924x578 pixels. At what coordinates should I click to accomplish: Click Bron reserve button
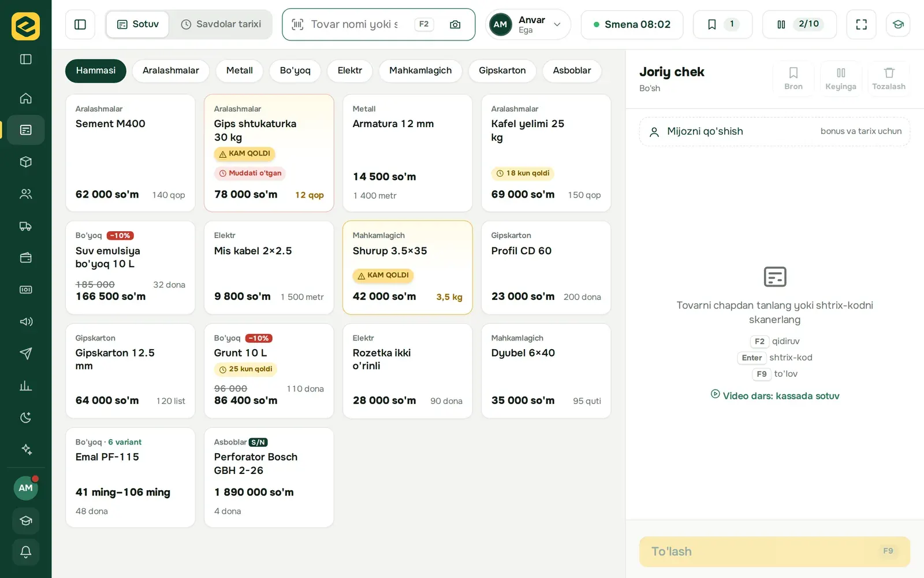[x=793, y=78]
